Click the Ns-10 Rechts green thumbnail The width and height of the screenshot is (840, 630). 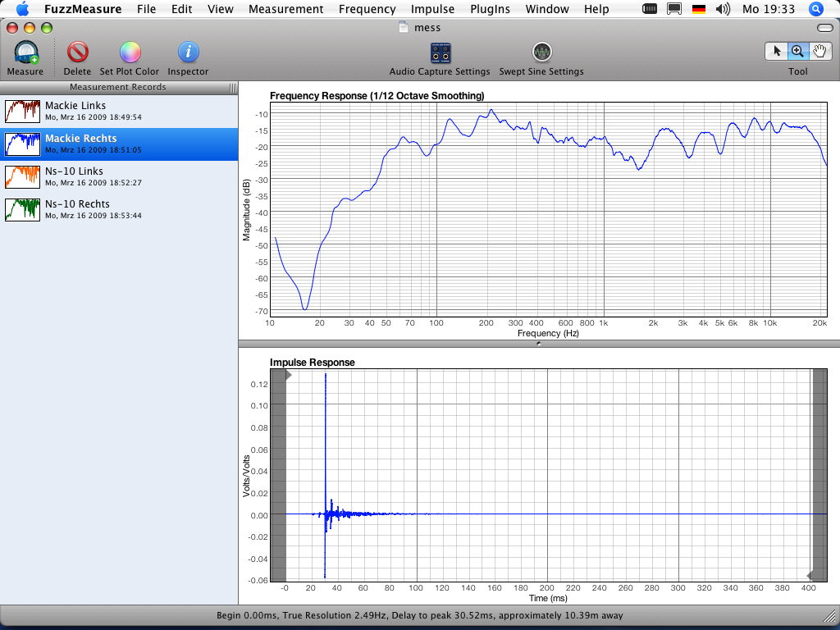tap(22, 209)
